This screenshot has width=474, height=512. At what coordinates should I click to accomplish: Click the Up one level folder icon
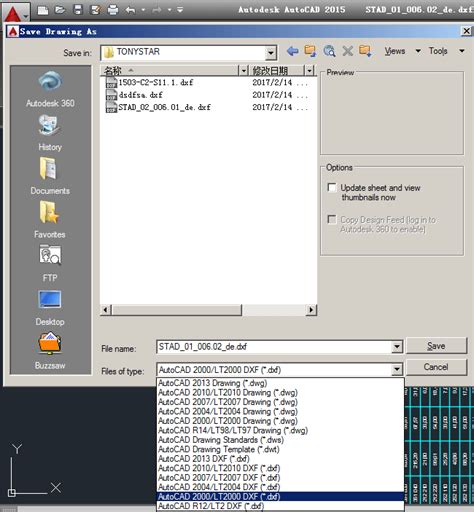[x=310, y=51]
